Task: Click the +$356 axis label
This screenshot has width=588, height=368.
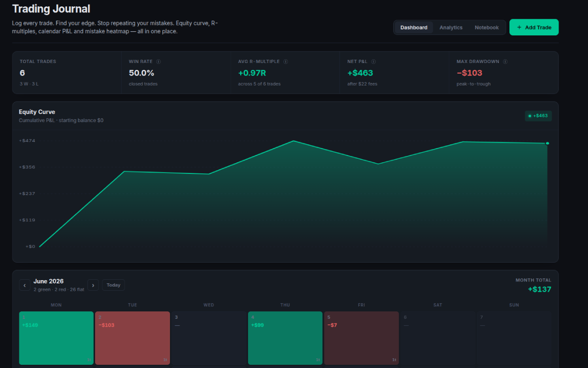Action: [27, 167]
